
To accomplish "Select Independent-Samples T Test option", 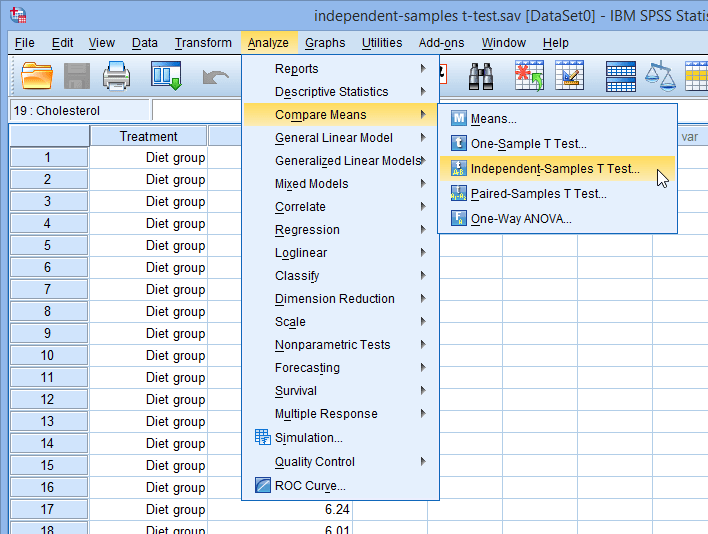I will coord(555,169).
